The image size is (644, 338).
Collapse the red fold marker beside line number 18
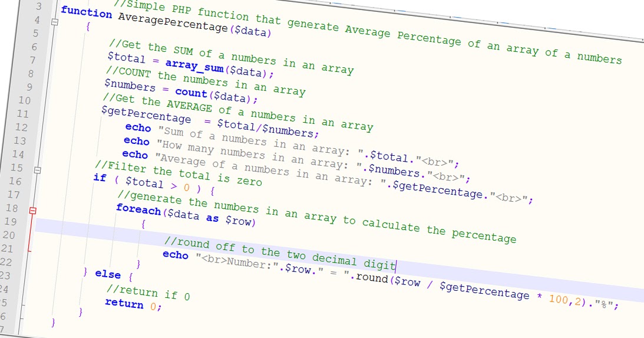click(x=33, y=211)
